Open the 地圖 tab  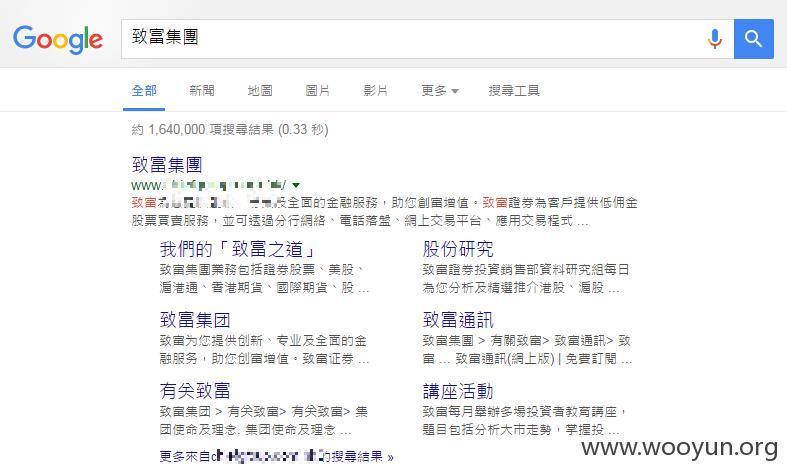[260, 91]
